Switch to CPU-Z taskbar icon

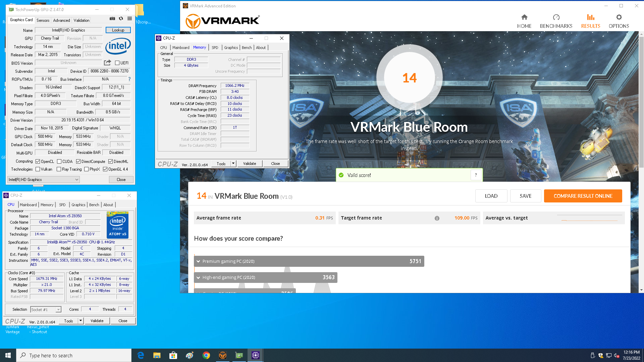[x=255, y=355]
